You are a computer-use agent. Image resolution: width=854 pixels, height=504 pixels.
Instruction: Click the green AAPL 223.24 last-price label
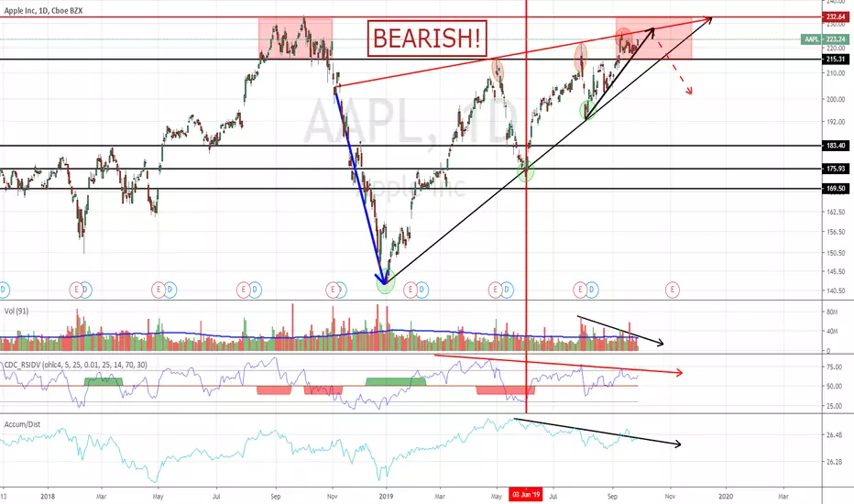point(826,39)
